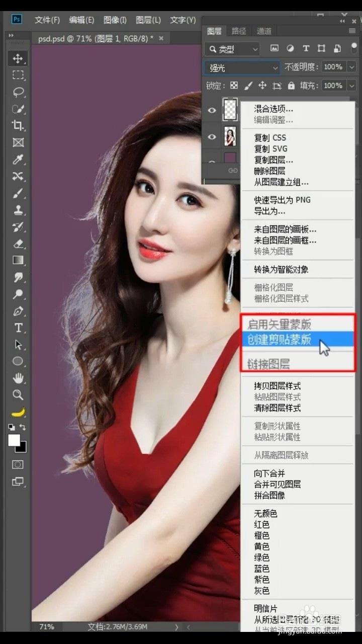This screenshot has height=644, width=362.
Task: Open the fill slider dropdown arrow
Action: (351, 86)
